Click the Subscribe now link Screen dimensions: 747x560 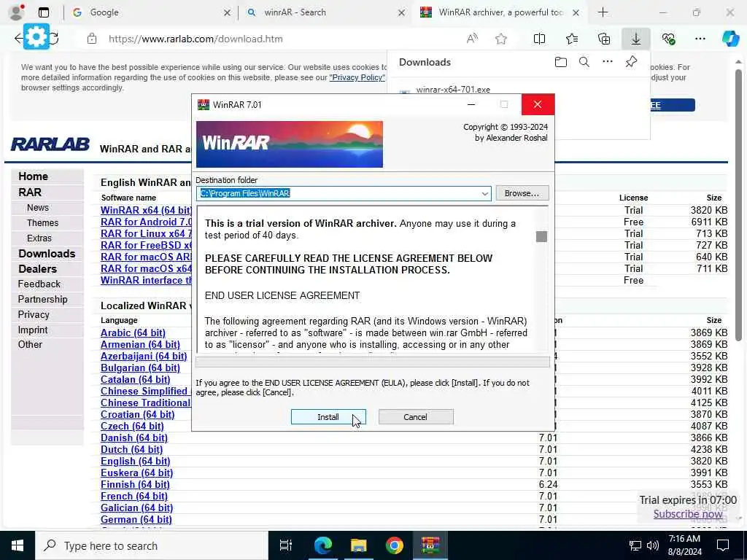(x=688, y=514)
